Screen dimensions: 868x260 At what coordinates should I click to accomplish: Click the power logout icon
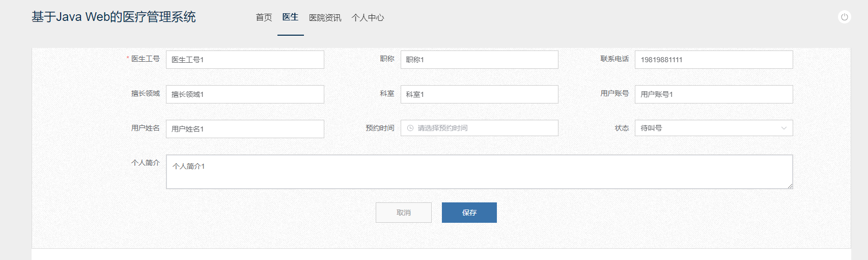click(x=844, y=17)
